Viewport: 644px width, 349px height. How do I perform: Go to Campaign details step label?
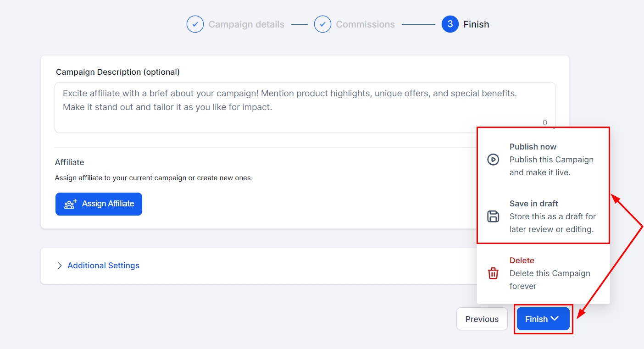click(246, 24)
